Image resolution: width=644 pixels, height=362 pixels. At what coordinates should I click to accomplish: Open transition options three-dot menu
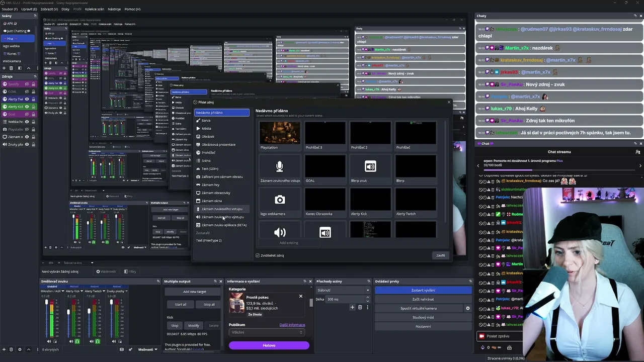[x=367, y=307]
